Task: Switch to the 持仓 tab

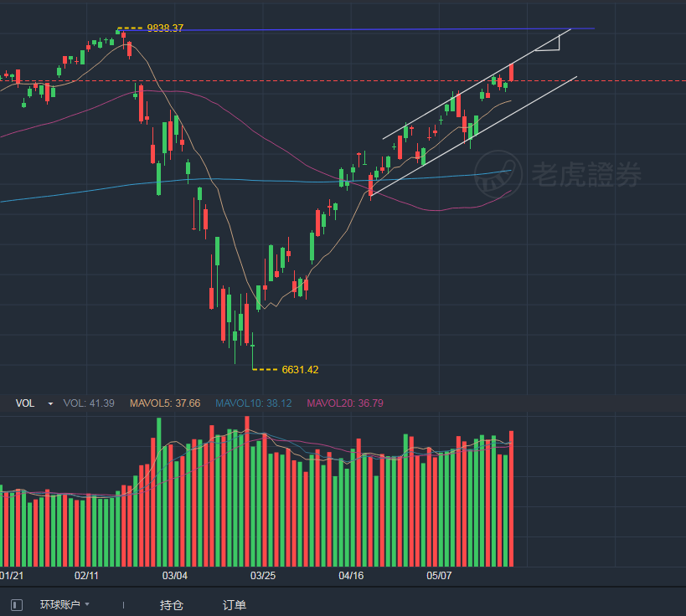Action: 172,604
